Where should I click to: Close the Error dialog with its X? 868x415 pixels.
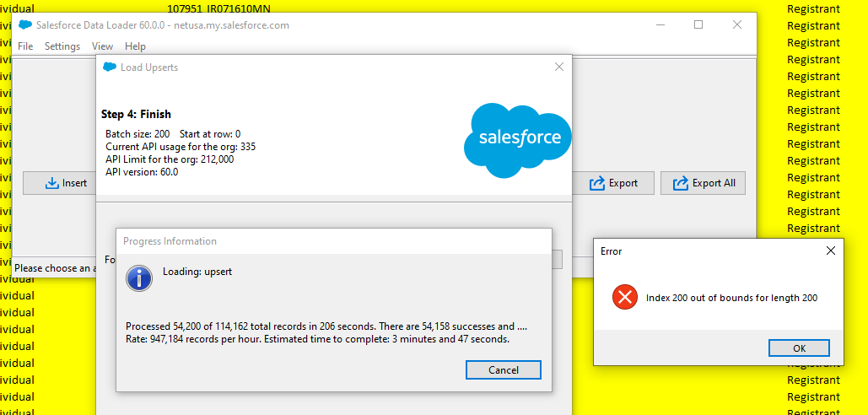830,251
